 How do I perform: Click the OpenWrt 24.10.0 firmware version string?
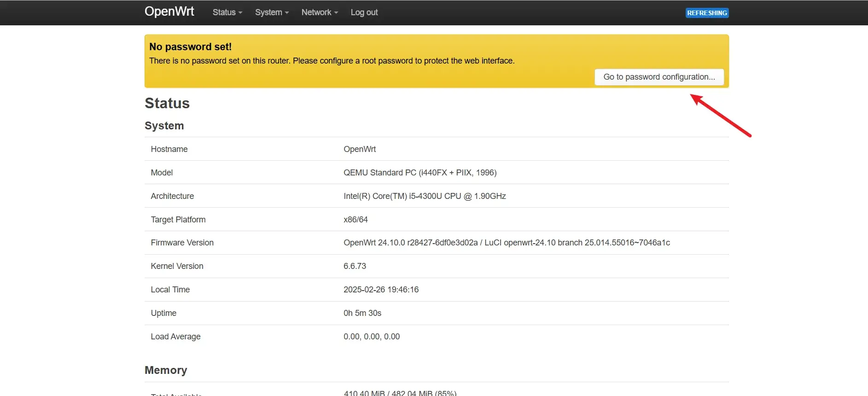pos(507,243)
